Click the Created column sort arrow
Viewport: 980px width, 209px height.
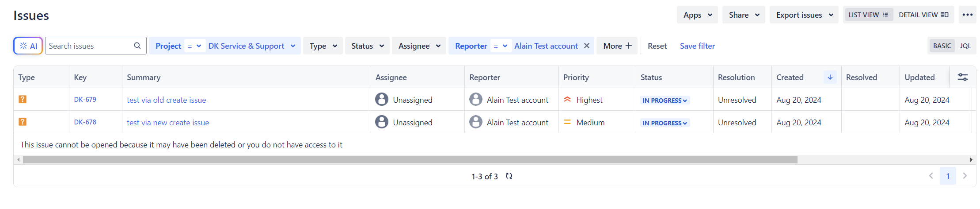pos(830,77)
